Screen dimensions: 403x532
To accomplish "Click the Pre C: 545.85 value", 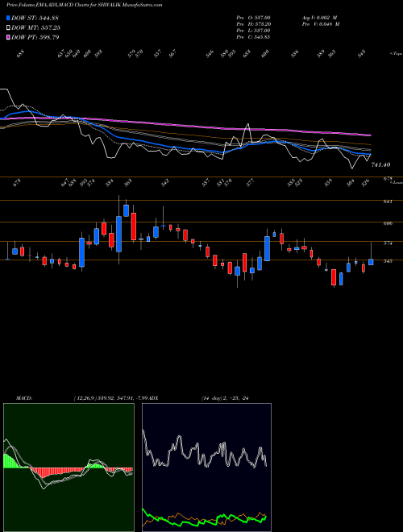I will pos(253,37).
